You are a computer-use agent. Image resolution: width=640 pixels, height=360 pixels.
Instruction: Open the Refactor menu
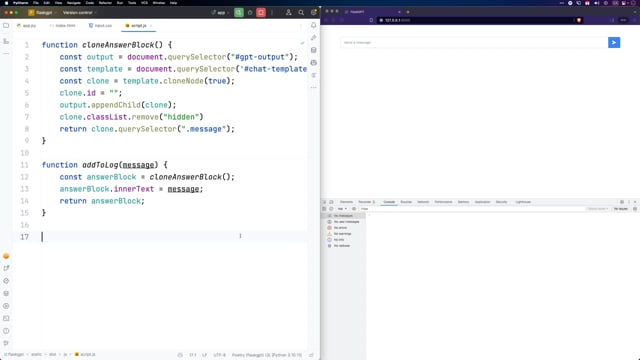105,3
